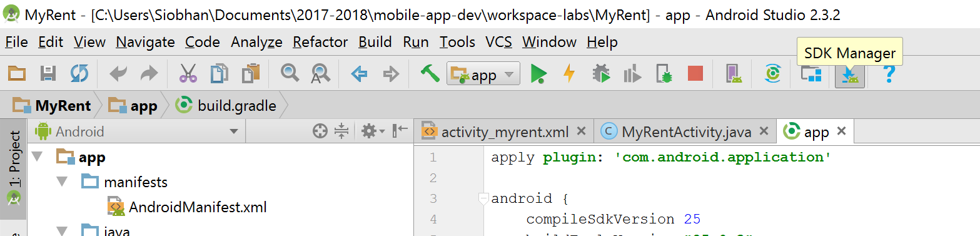Select the app module in tree

coord(81,157)
